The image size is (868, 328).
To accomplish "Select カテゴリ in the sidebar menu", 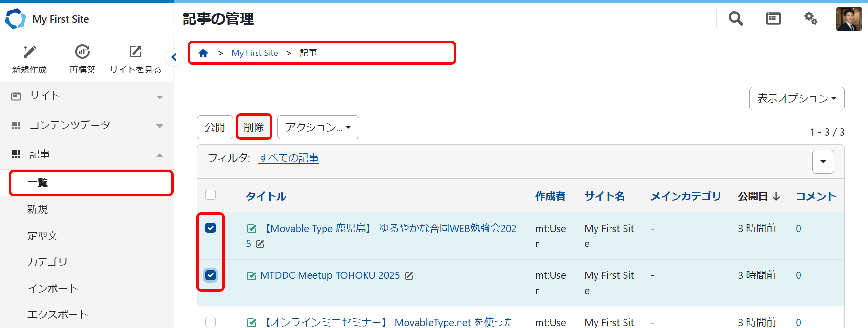I will pyautogui.click(x=47, y=262).
